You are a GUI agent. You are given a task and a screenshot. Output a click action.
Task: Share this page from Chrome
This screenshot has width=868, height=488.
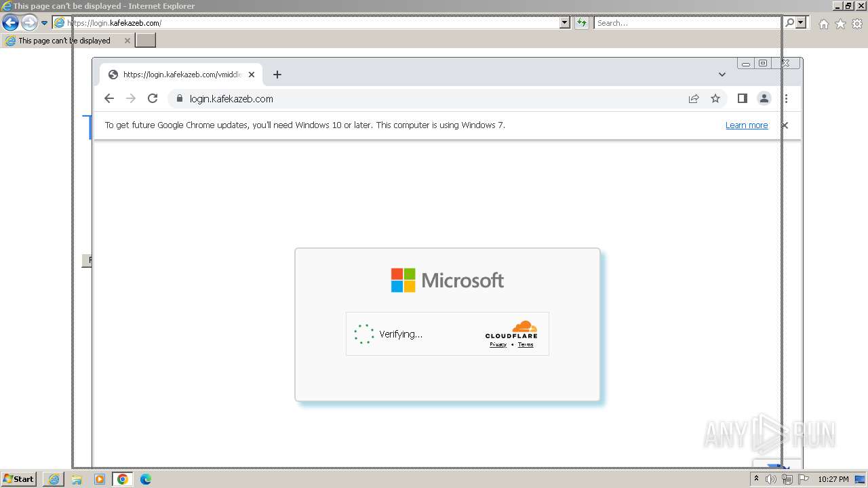(694, 98)
